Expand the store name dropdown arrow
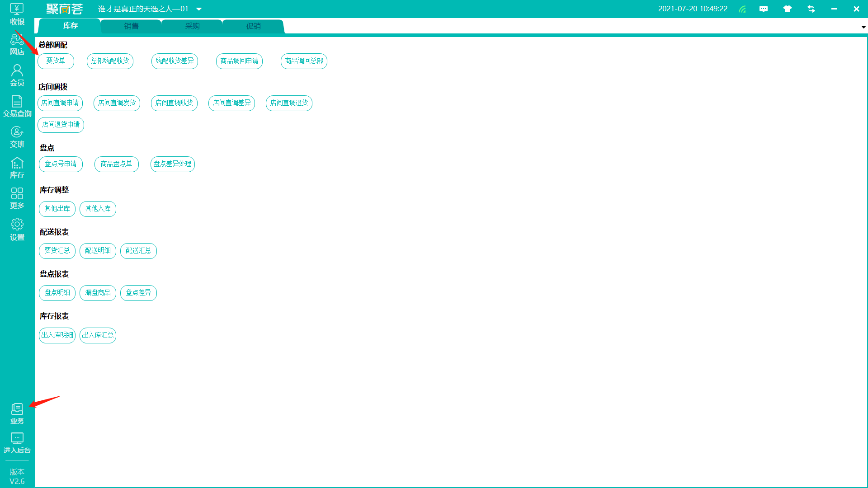The height and width of the screenshot is (488, 868). click(199, 9)
